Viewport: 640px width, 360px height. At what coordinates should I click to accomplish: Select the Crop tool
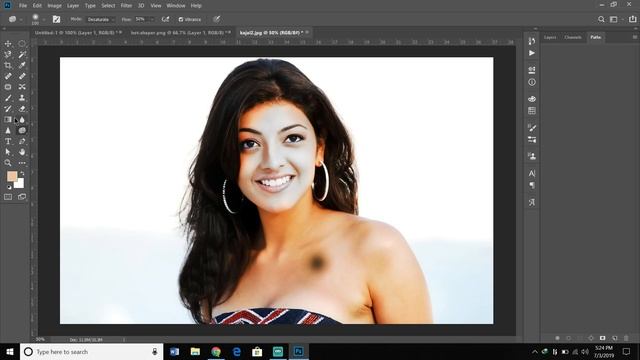pyautogui.click(x=8, y=65)
